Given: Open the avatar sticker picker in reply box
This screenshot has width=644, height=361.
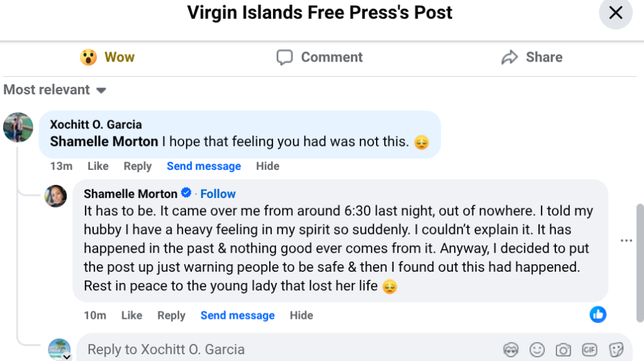Looking at the screenshot, I should pyautogui.click(x=511, y=350).
